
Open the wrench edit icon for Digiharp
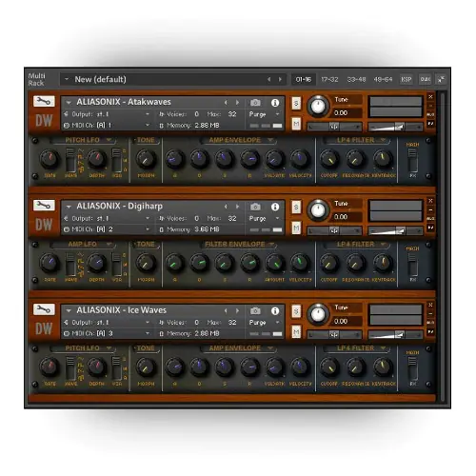coord(44,206)
